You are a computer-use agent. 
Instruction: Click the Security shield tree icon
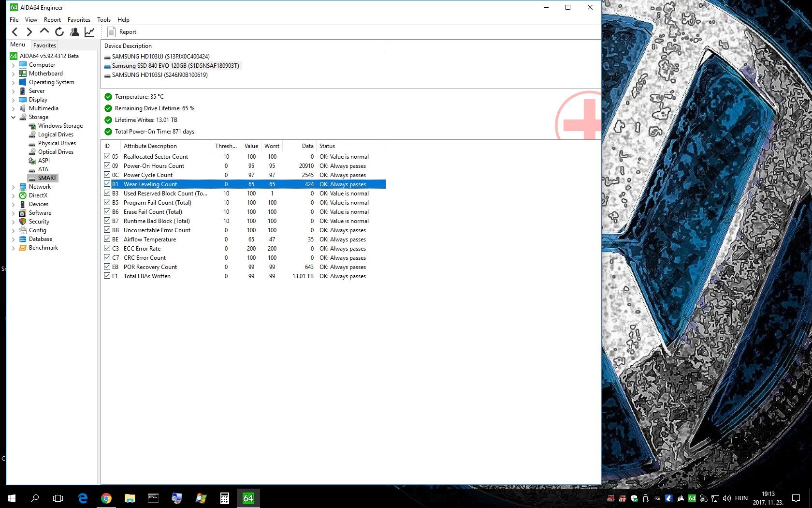pos(23,222)
